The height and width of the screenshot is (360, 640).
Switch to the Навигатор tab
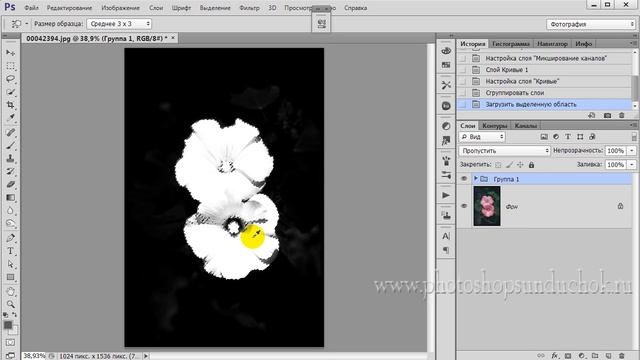coord(552,44)
